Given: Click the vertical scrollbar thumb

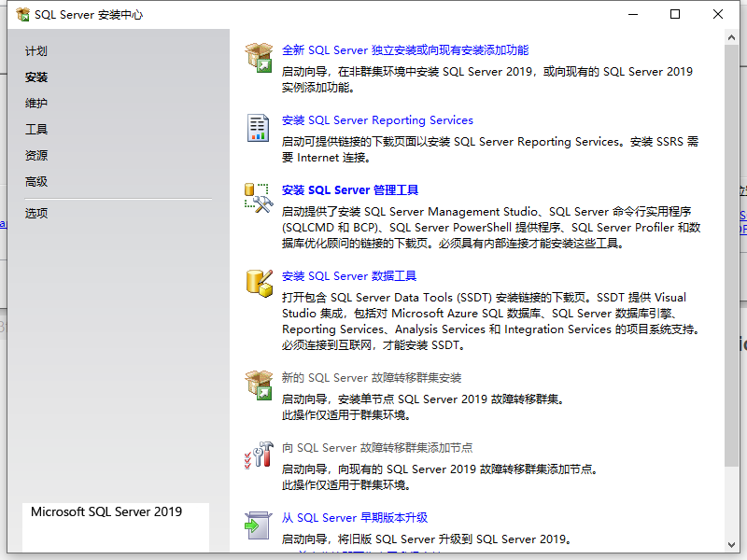Looking at the screenshot, I should pos(731,256).
